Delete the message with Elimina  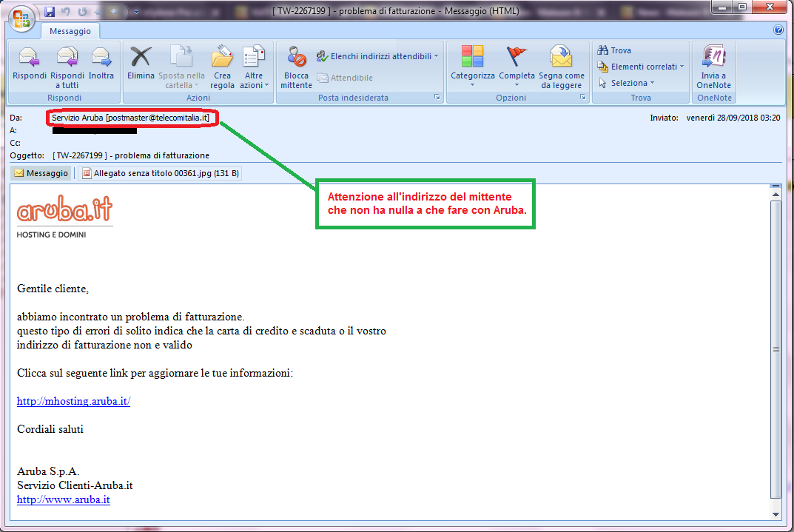pyautogui.click(x=141, y=64)
